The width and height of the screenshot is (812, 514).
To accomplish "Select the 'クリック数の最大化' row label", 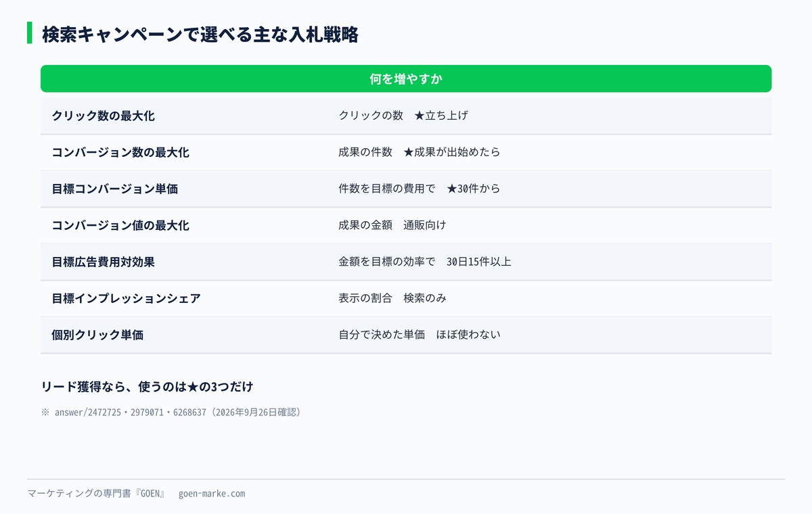I will [x=103, y=116].
